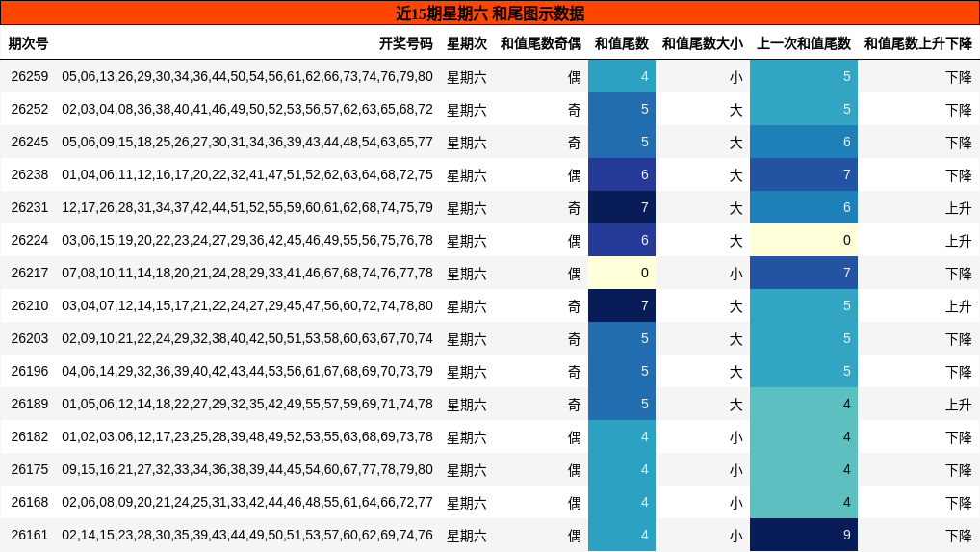This screenshot has width=980, height=552.
Task: Click the 星期次 column header
Action: click(466, 43)
